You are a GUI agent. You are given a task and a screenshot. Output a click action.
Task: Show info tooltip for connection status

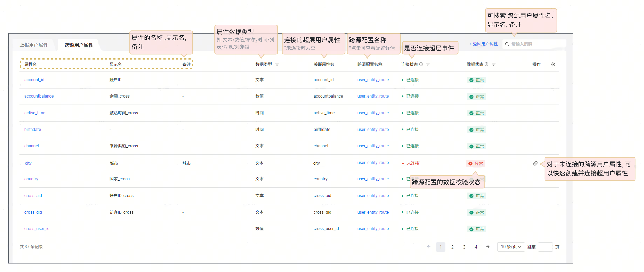coord(421,65)
